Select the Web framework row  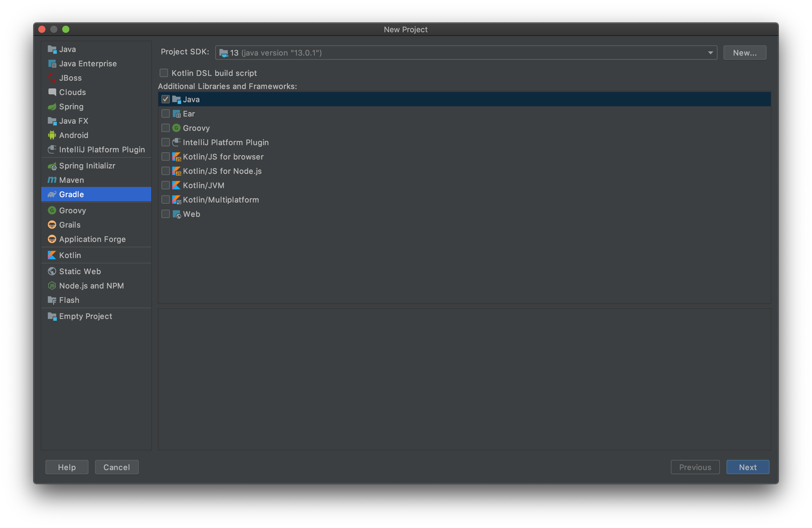pos(191,214)
